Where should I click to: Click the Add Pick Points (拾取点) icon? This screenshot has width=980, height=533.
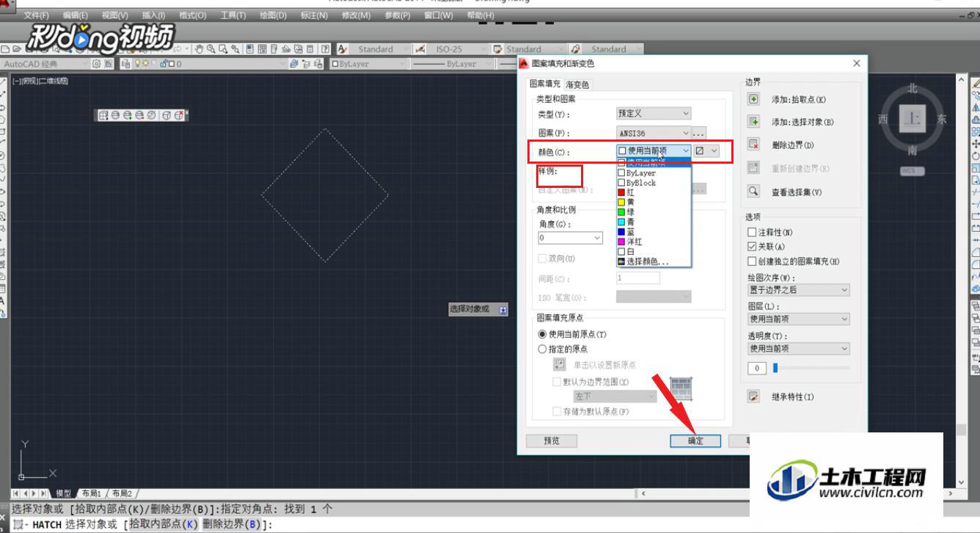(753, 99)
